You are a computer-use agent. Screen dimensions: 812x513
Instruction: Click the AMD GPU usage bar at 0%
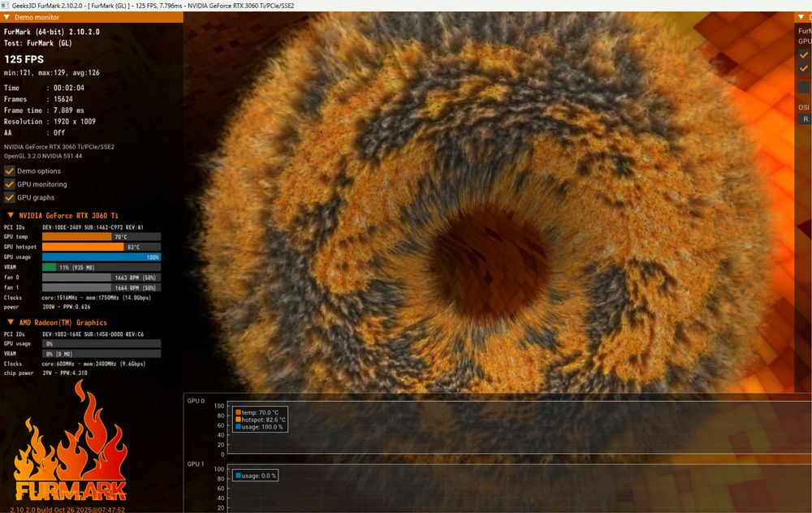coord(101,343)
